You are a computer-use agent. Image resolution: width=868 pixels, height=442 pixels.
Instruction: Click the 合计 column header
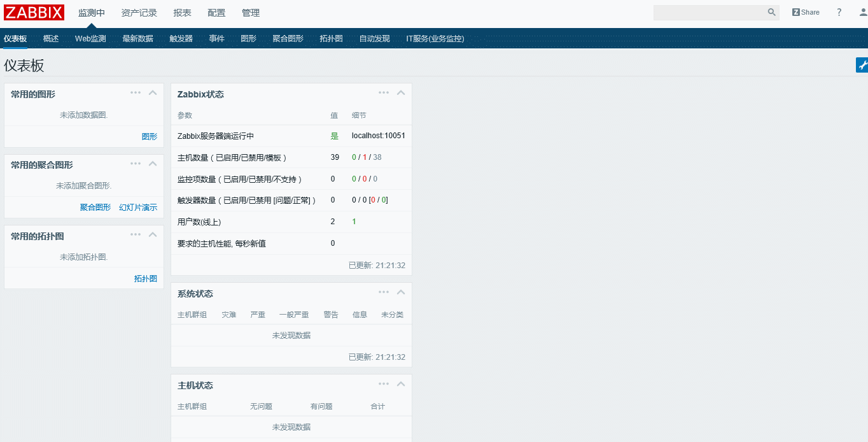378,406
